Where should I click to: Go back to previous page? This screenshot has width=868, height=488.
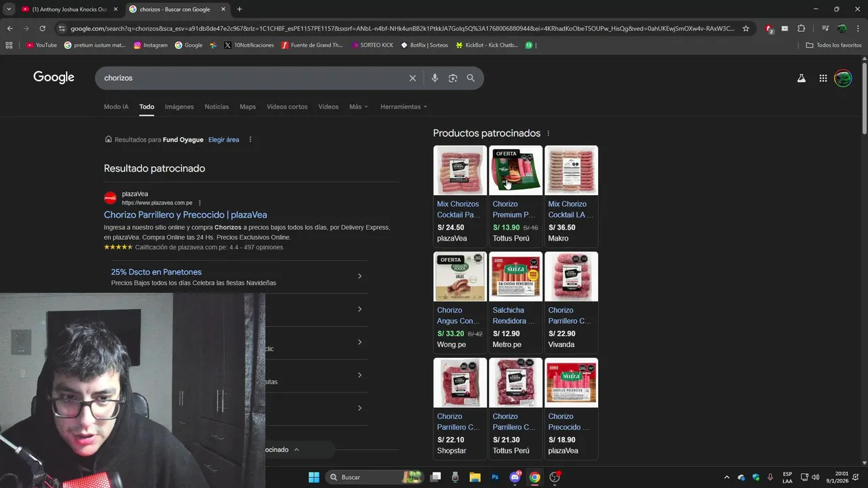[9, 28]
